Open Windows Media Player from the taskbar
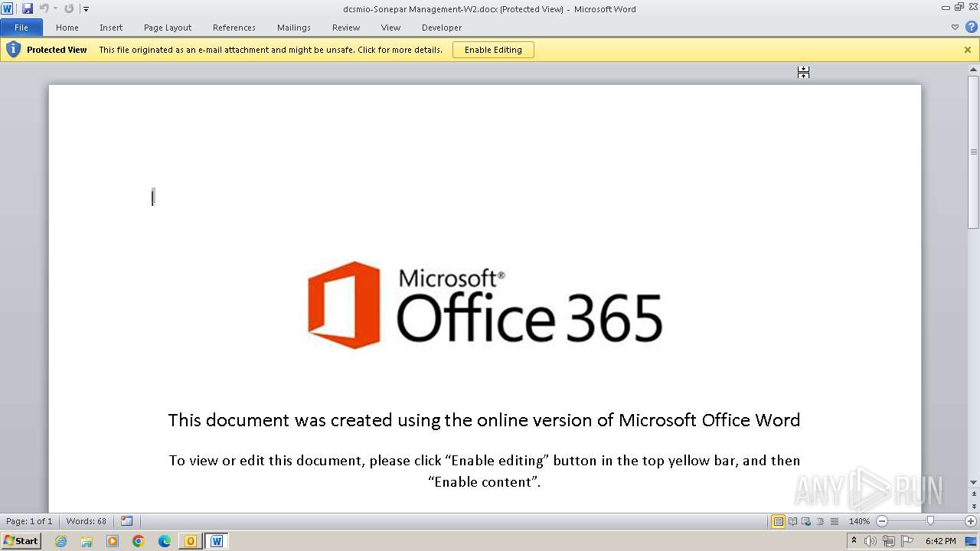Image resolution: width=980 pixels, height=551 pixels. pyautogui.click(x=113, y=541)
